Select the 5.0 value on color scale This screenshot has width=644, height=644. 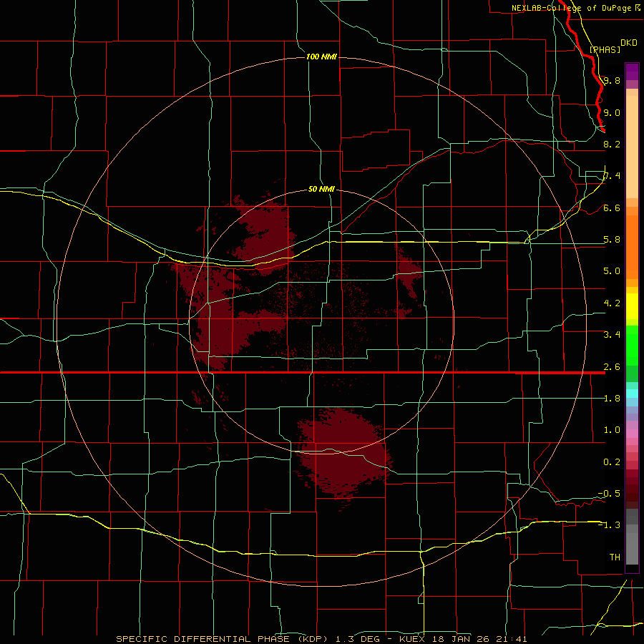pos(612,271)
